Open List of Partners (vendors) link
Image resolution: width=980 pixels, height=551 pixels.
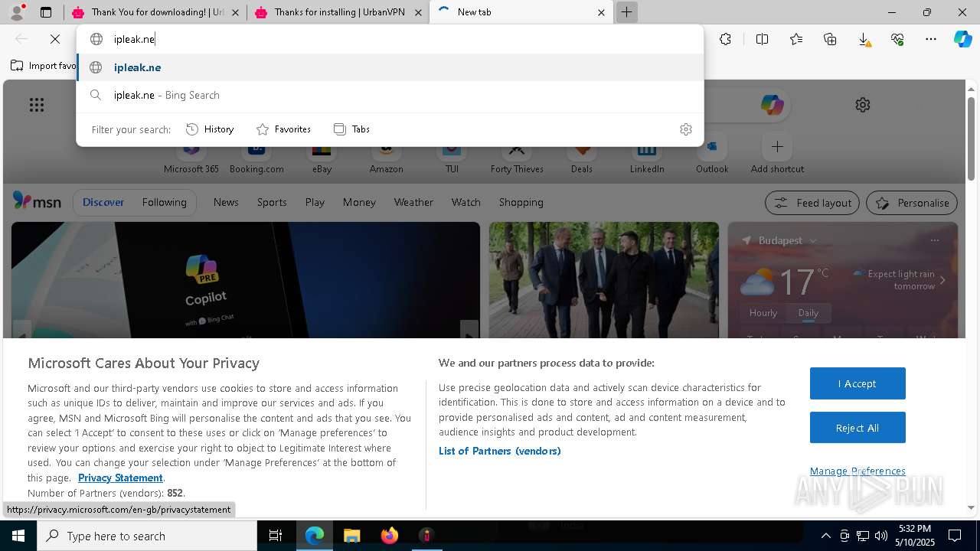(x=499, y=451)
